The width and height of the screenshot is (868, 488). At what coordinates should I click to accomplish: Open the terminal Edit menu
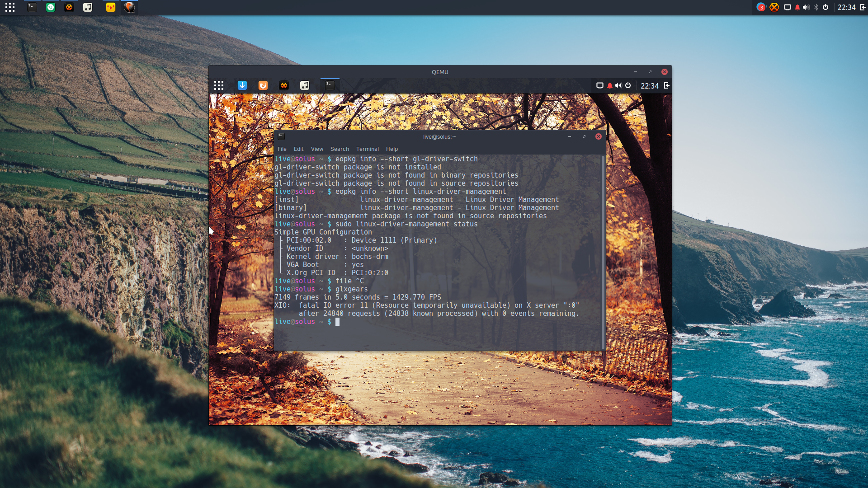(x=299, y=149)
